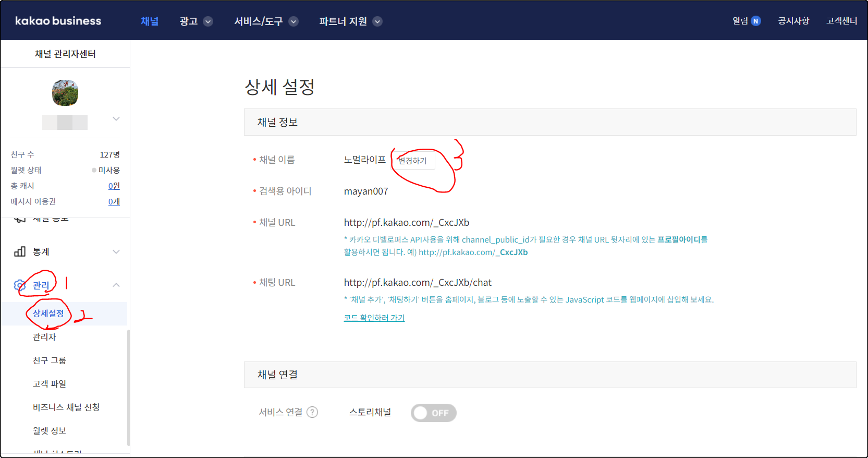
Task: Select the 관리 sidebar menu
Action: pos(41,285)
